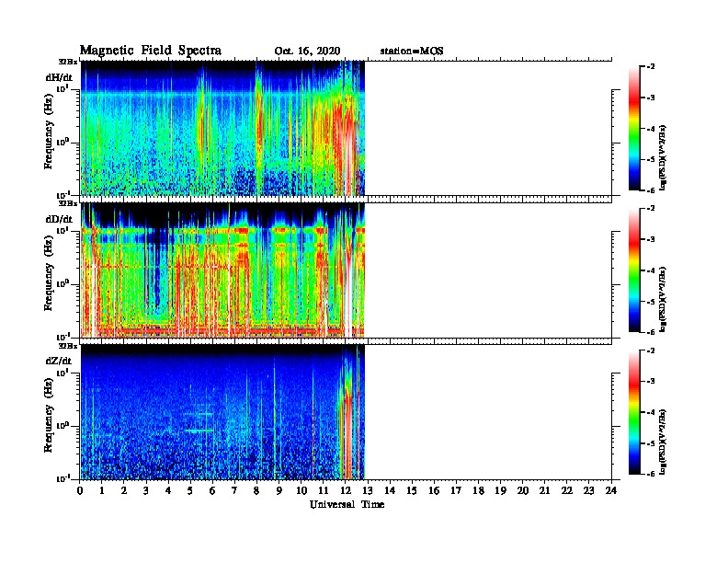This screenshot has height=563, width=728.
Task: Click hour 7 on the Universal Time axis
Action: coord(235,491)
